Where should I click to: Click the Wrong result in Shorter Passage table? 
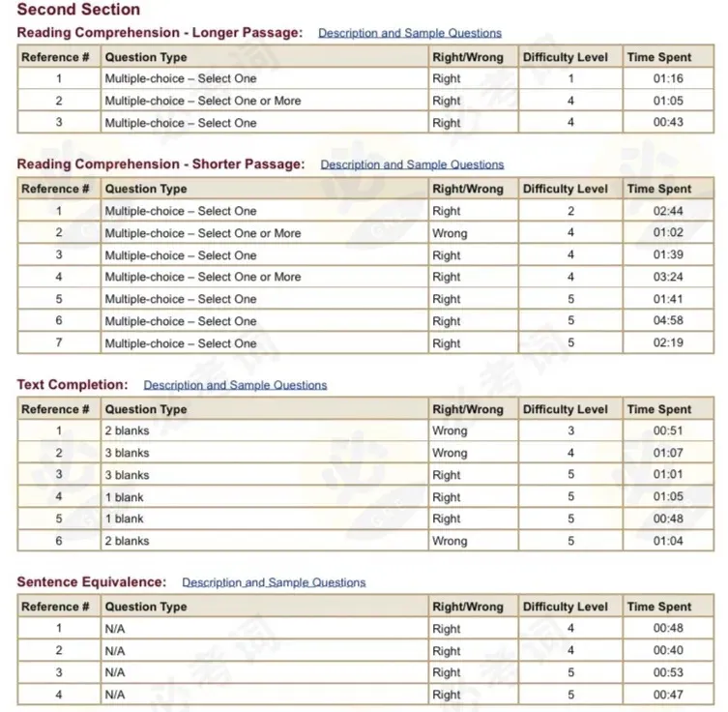[450, 233]
